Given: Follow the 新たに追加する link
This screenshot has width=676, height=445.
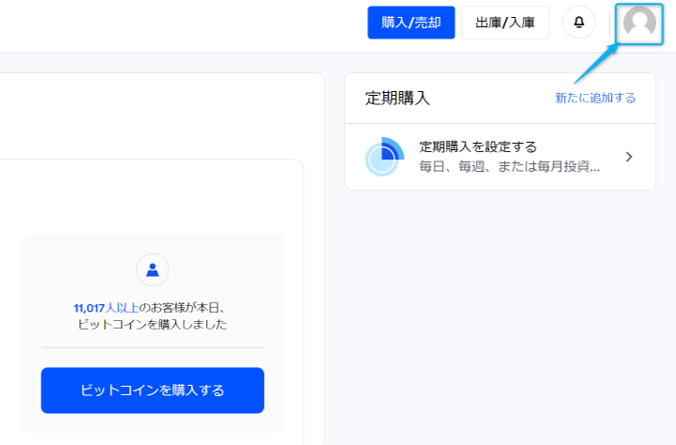Looking at the screenshot, I should tap(595, 98).
